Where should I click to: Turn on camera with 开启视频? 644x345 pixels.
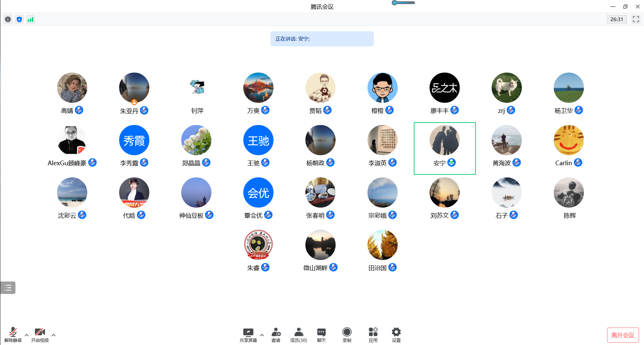(40, 332)
